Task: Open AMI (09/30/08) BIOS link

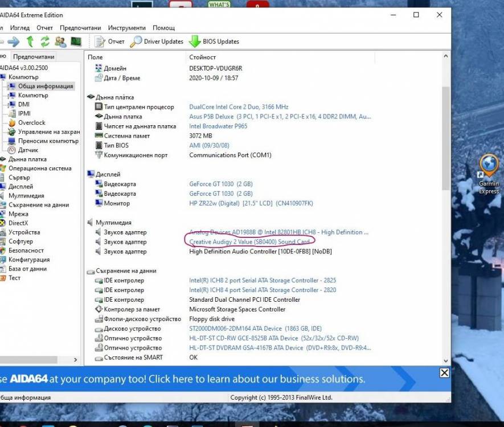Action: [x=209, y=146]
